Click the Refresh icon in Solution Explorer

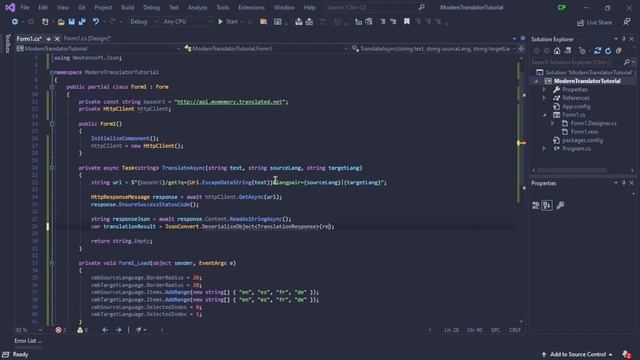(608, 51)
